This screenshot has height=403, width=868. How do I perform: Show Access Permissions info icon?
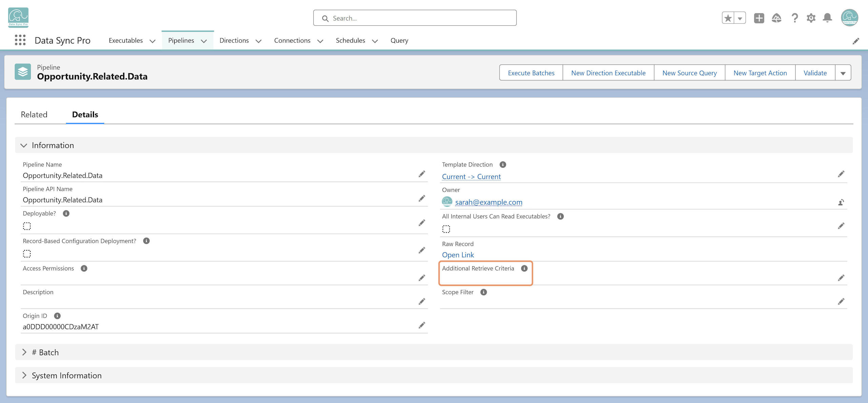84,268
